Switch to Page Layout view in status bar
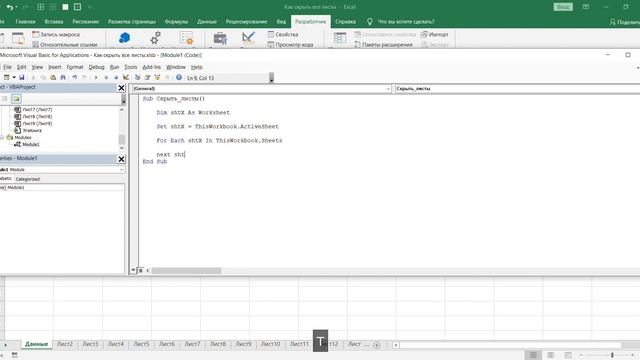640x360 pixels. [550, 355]
